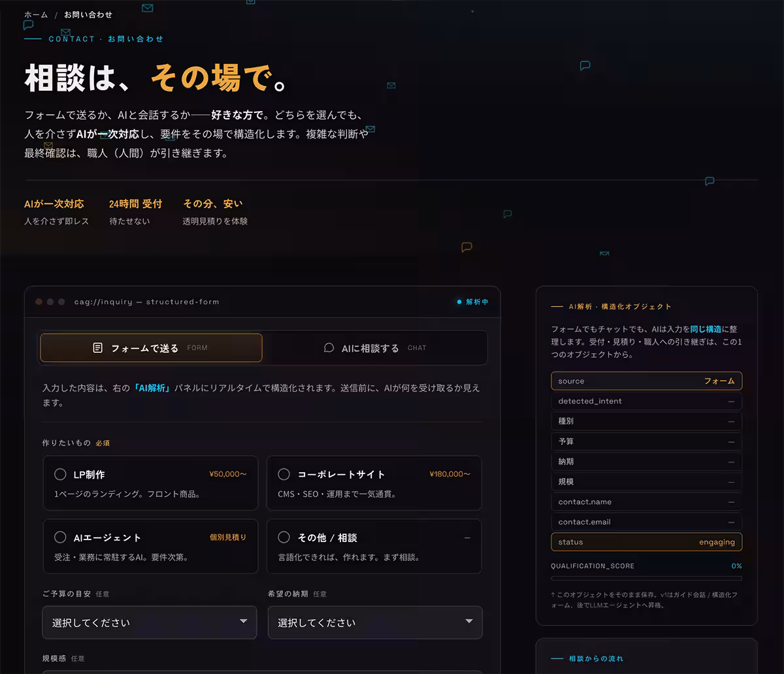Viewport: 784px width, 674px height.
Task: Click the status engaging row
Action: coord(646,542)
